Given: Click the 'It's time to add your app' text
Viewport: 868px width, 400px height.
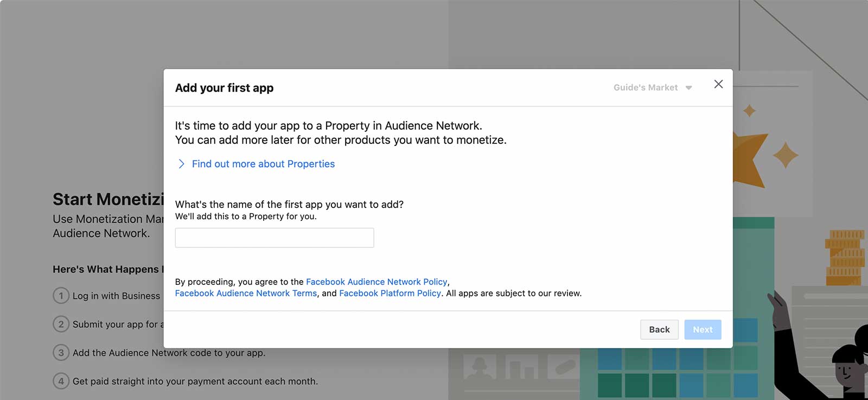Looking at the screenshot, I should point(328,126).
